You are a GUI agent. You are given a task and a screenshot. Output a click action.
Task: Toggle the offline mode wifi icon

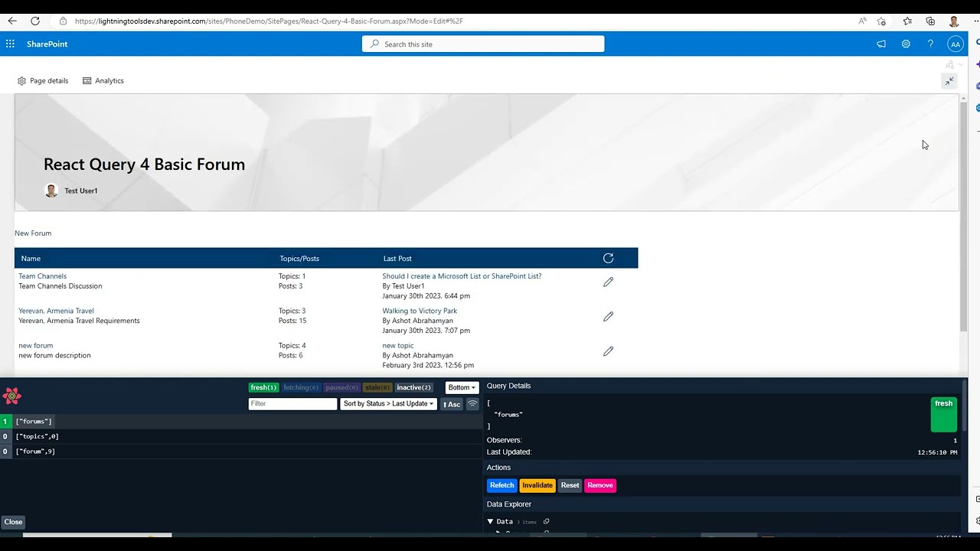tap(472, 403)
